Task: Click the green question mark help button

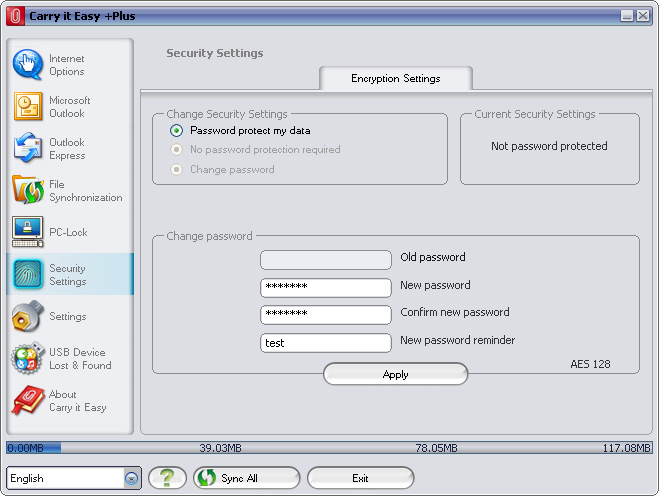Action: click(167, 478)
